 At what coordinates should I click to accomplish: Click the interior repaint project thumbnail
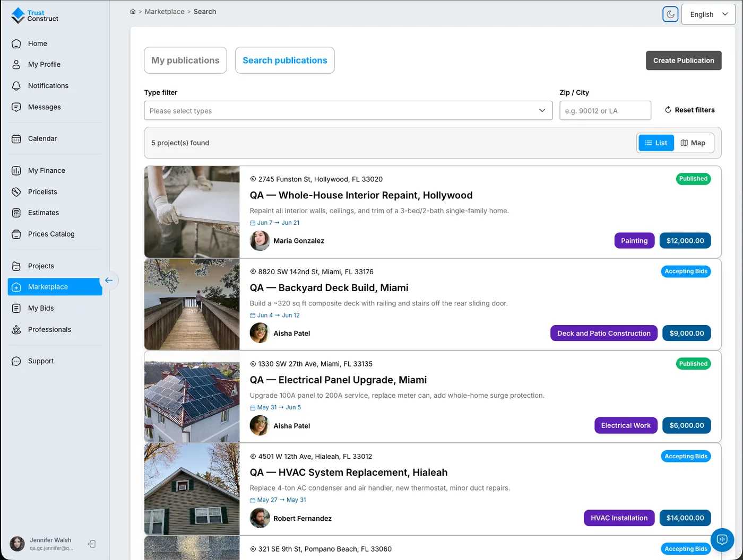[x=192, y=212]
